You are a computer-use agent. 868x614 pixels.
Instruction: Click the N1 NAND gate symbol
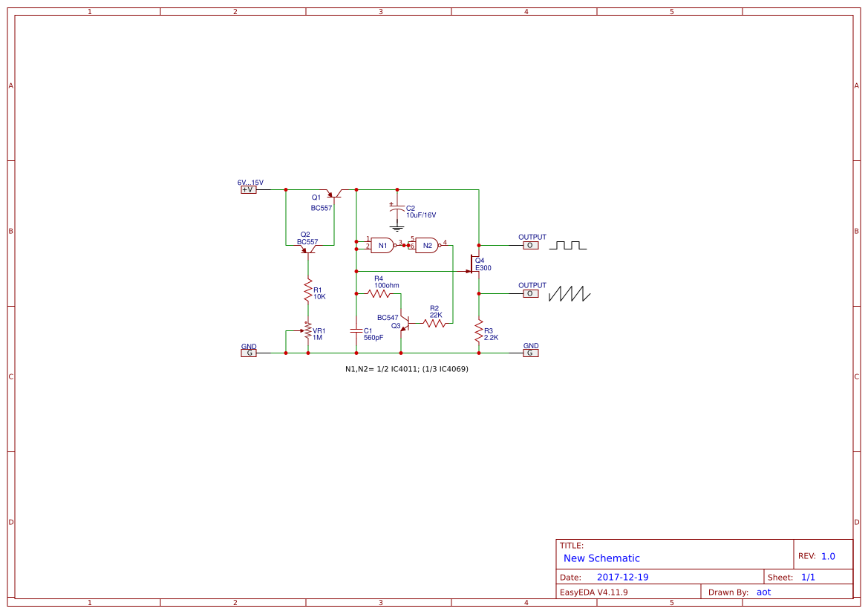coord(382,244)
